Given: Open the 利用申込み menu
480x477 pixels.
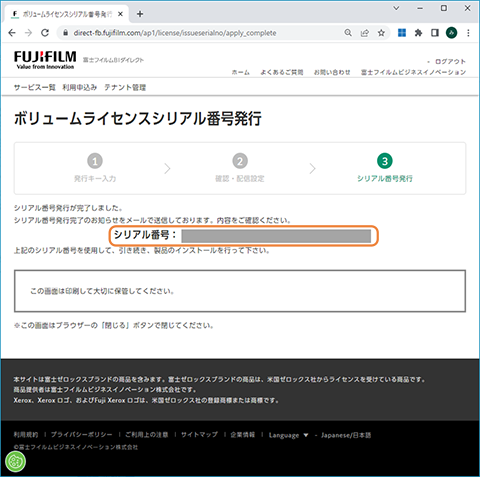Looking at the screenshot, I should pos(80,88).
